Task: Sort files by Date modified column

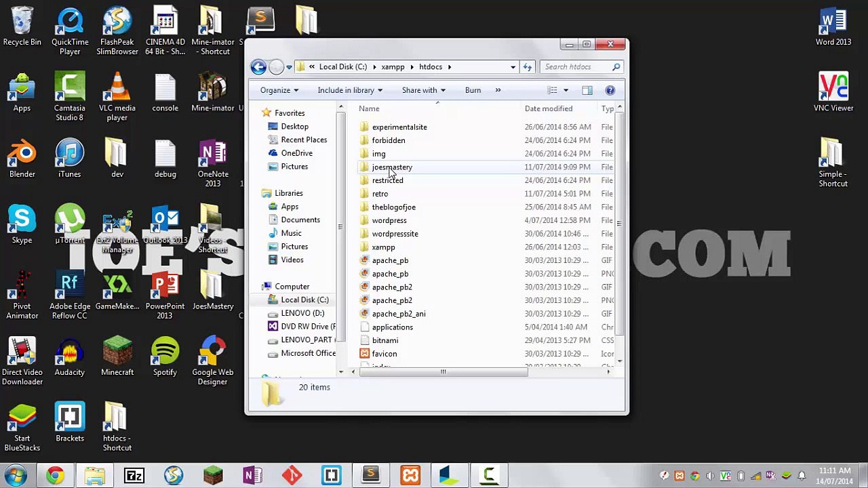Action: [x=549, y=108]
